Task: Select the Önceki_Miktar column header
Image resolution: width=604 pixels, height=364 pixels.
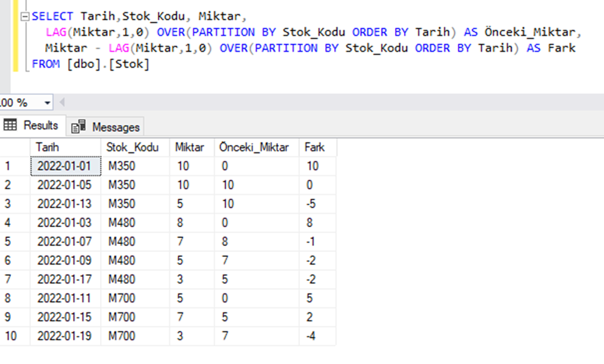Action: coord(254,147)
